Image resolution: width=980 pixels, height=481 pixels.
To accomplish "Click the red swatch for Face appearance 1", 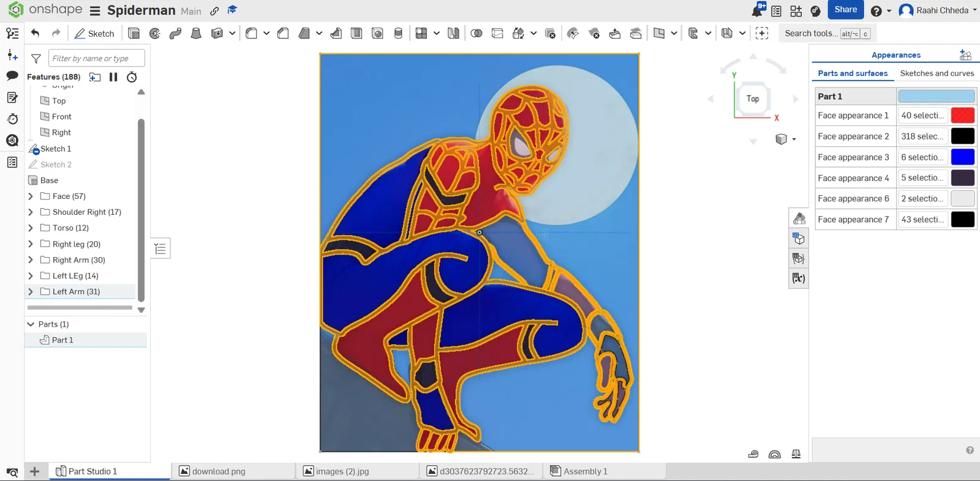I will tap(962, 116).
